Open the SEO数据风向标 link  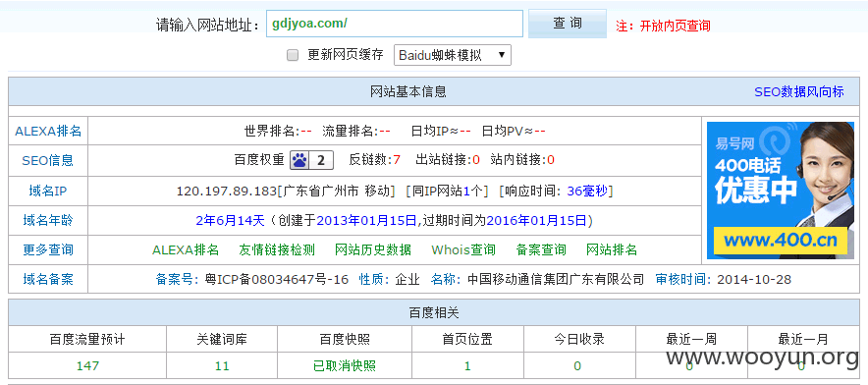click(x=799, y=92)
